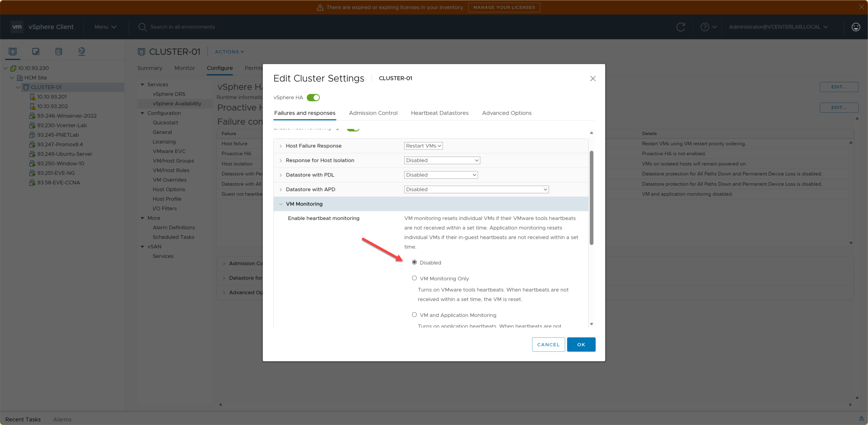Screen dimensions: 868x425
Task: Close Edit Cluster Settings dialog X
Action: [593, 78]
